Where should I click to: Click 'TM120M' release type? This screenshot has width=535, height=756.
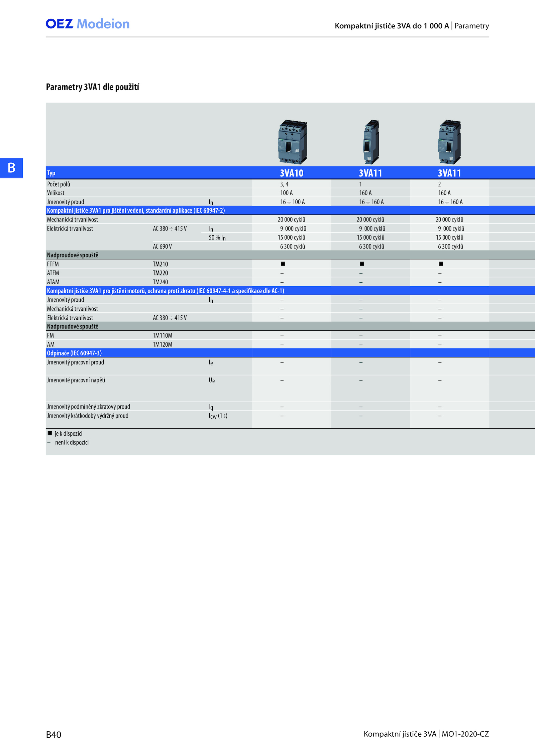pyautogui.click(x=163, y=344)
